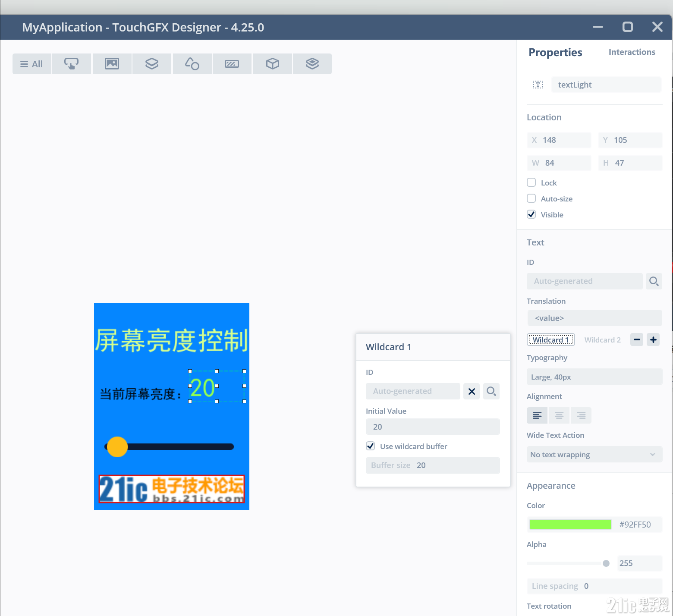Screen dimensions: 673x616
Task: Open the Custom containers layers icon
Action: click(x=312, y=64)
